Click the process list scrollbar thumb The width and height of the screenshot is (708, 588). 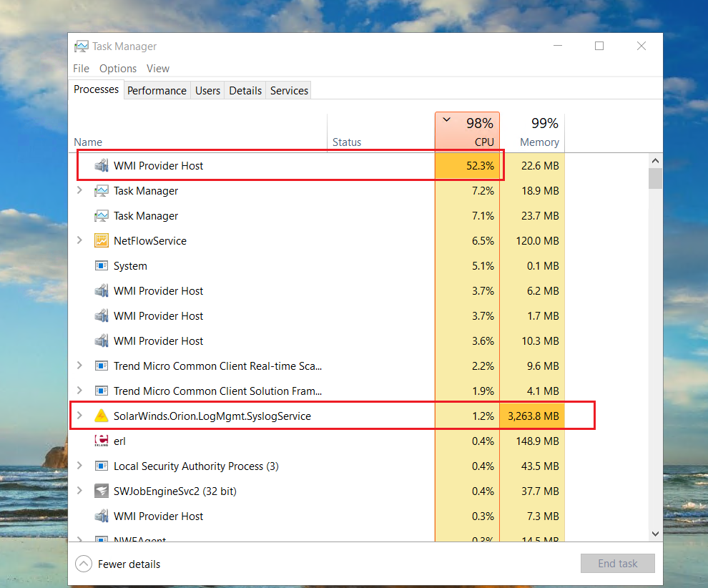[656, 178]
